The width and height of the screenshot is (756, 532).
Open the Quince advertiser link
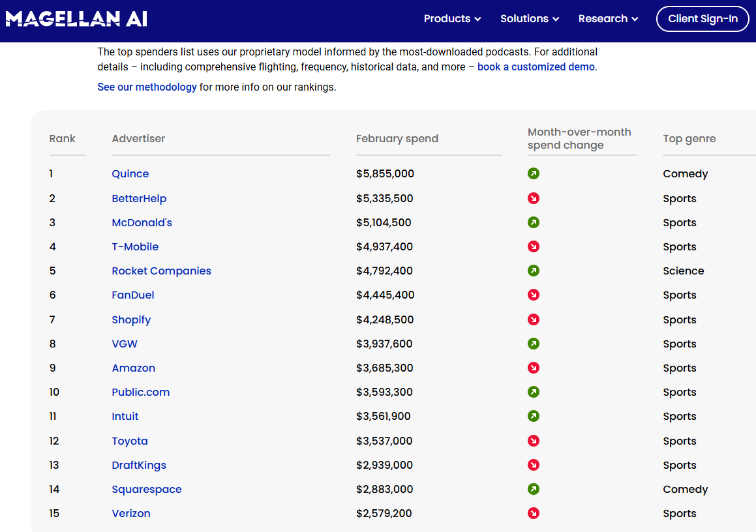point(130,173)
